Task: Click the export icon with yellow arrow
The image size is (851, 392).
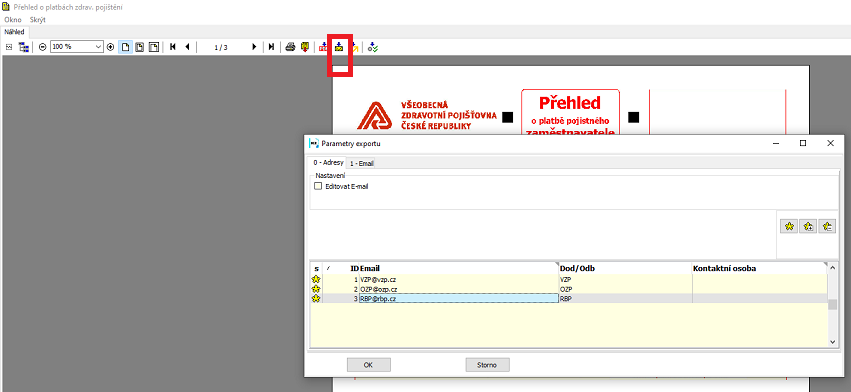Action: [x=354, y=47]
